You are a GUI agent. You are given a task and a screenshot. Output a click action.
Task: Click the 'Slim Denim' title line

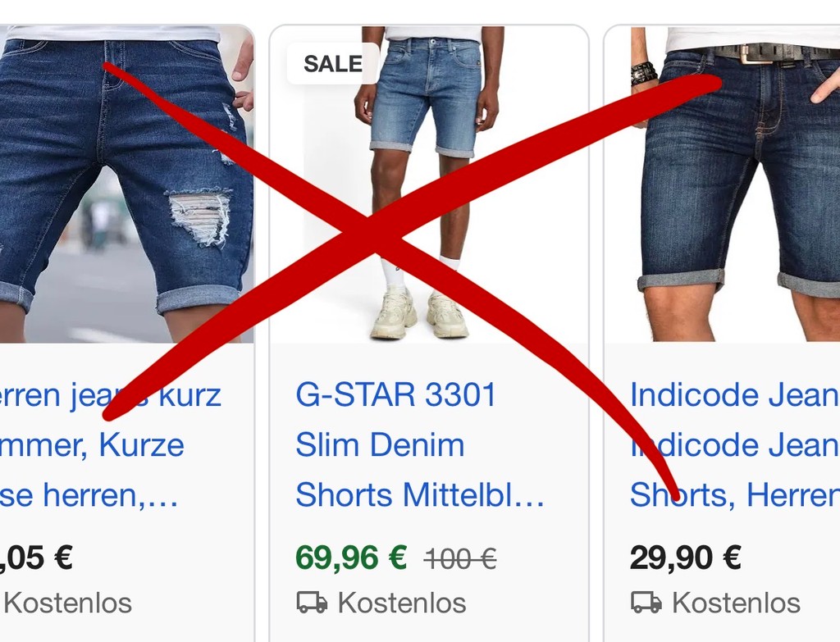380,445
